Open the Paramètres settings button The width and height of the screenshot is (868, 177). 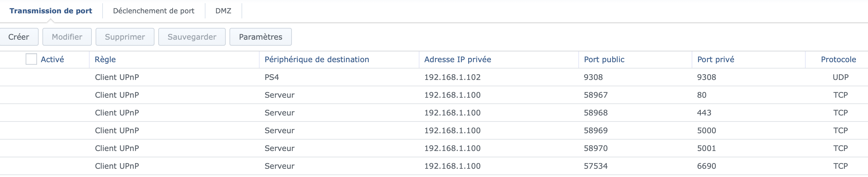coord(261,37)
